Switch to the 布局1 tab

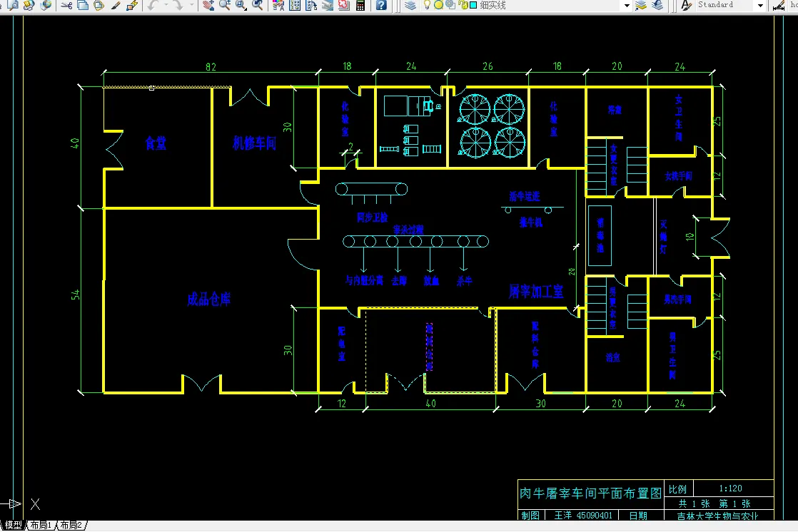click(x=41, y=525)
